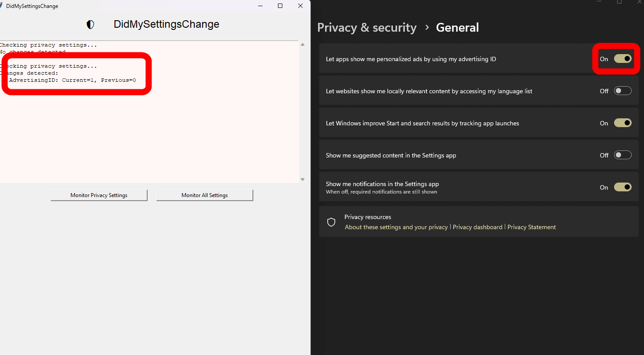Viewport: 644px width, 355px height.
Task: Minimize the DidMySettingsChange window
Action: [260, 6]
